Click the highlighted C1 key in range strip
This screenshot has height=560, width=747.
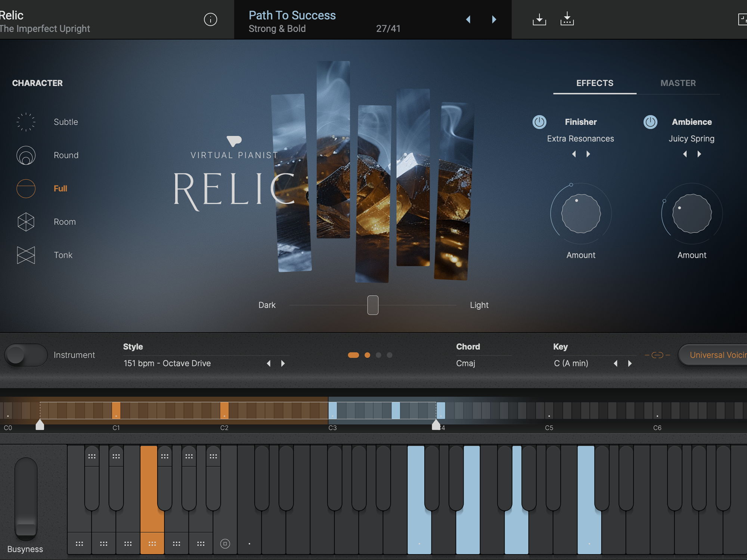[x=116, y=410]
